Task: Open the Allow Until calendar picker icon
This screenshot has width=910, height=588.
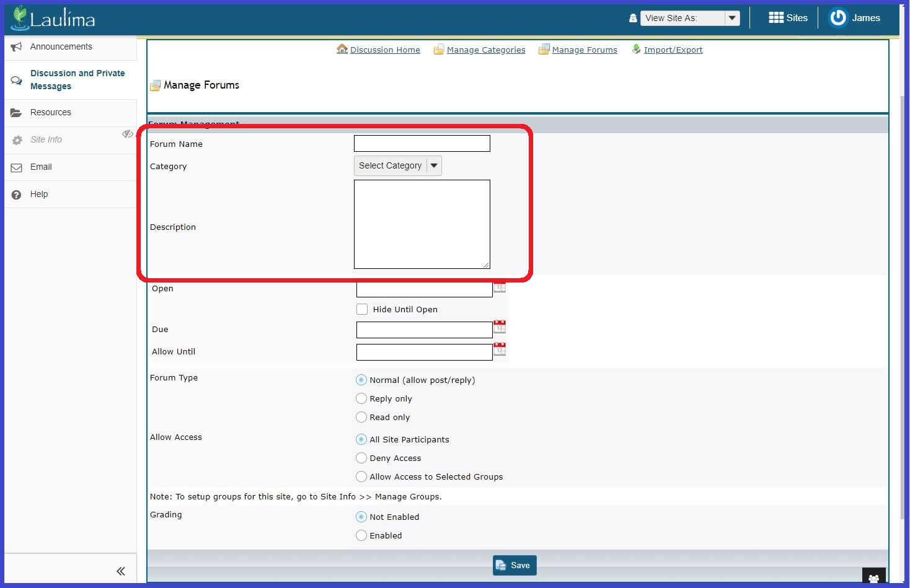Action: coord(500,349)
